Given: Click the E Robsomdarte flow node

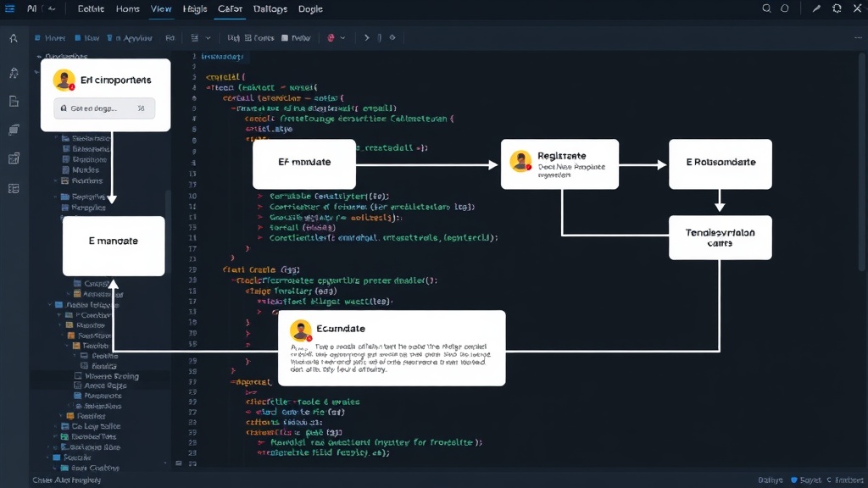Looking at the screenshot, I should click(721, 164).
